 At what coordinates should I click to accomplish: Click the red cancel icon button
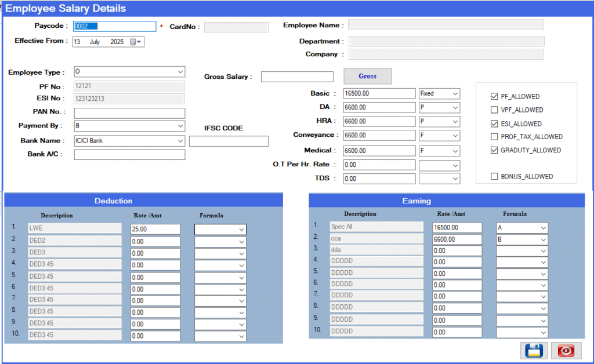(x=566, y=350)
